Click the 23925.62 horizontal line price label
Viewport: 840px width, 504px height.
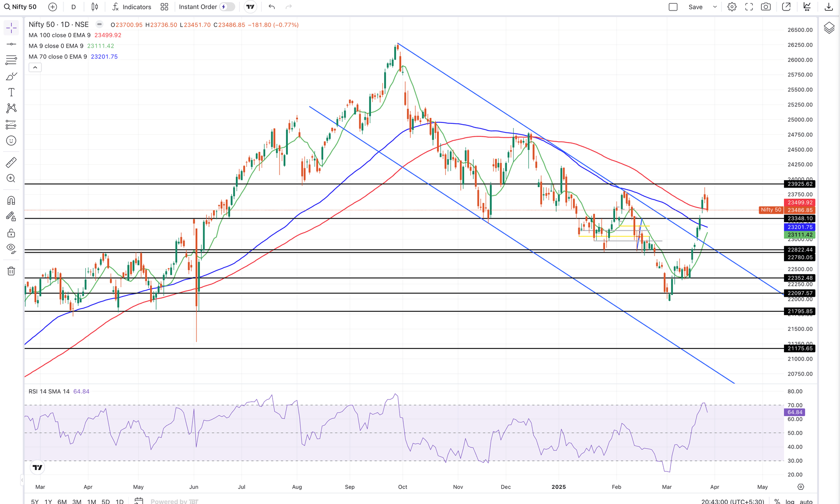(800, 184)
